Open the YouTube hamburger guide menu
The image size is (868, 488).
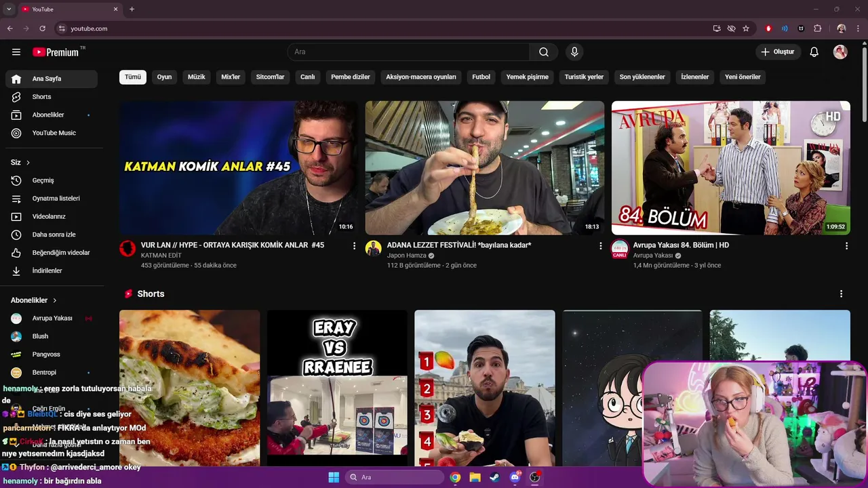coord(16,52)
